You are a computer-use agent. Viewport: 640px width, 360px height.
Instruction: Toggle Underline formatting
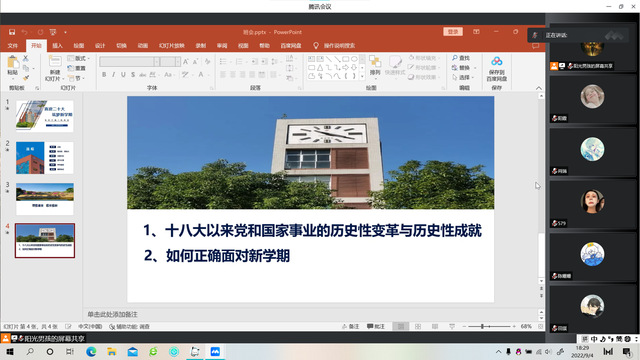tap(123, 75)
